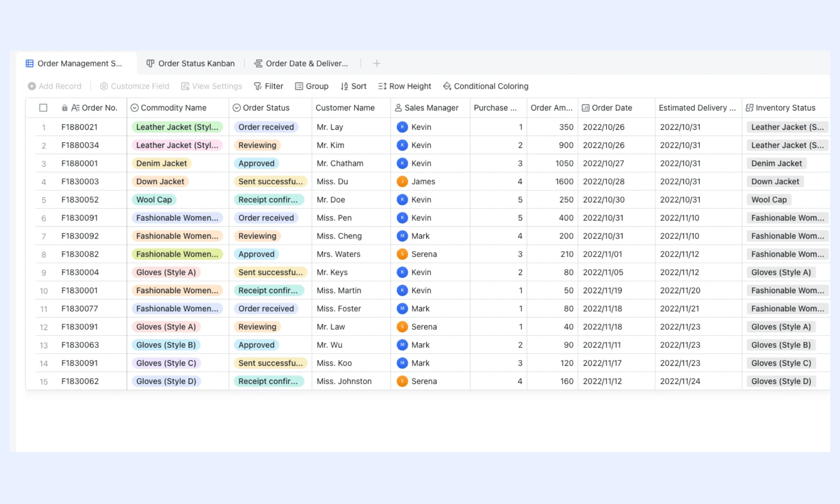The height and width of the screenshot is (504, 840).
Task: Open the Wool Cap commodity tag
Action: (x=154, y=199)
